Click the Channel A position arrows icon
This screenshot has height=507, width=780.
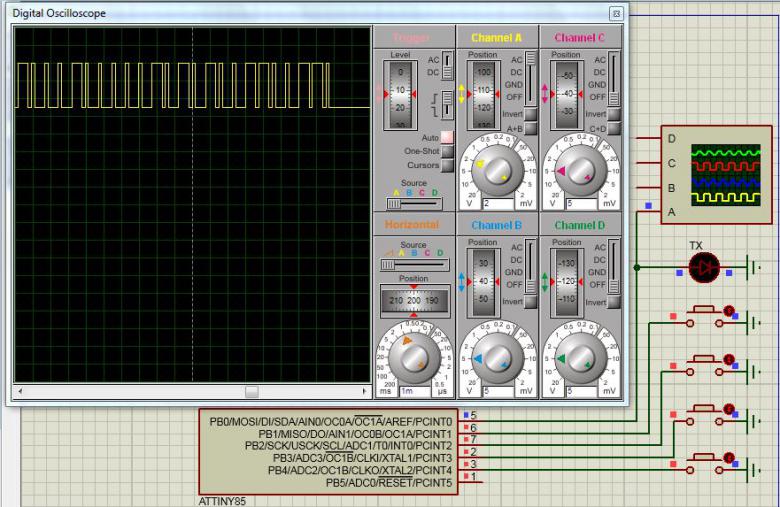point(461,95)
